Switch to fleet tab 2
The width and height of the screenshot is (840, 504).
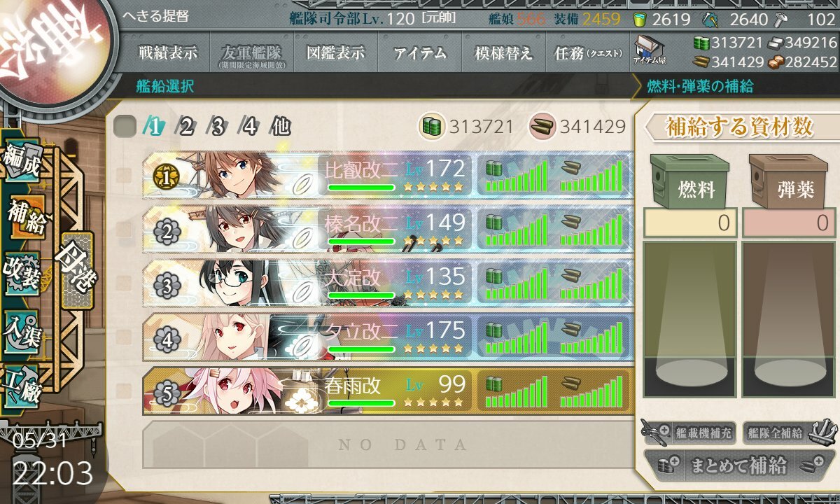[x=185, y=127]
